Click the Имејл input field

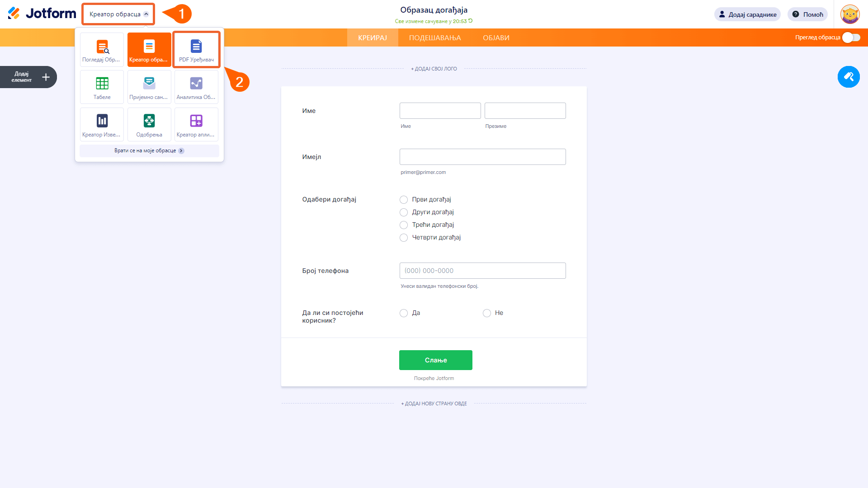pos(482,157)
